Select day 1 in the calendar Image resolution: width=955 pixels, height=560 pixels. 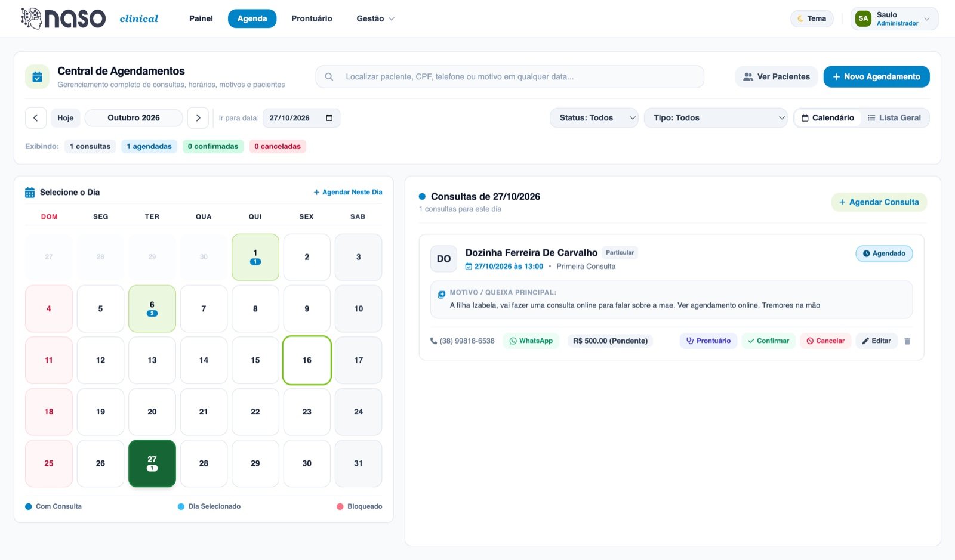pyautogui.click(x=255, y=257)
